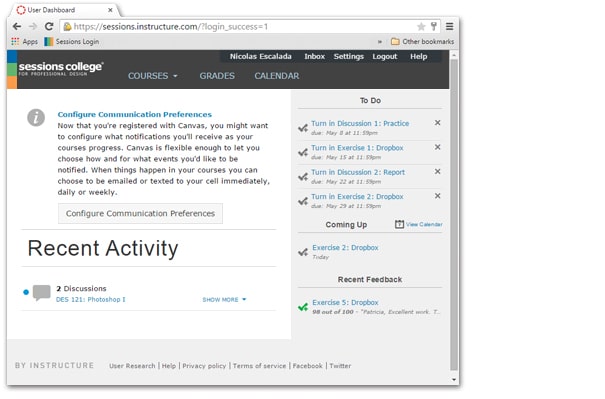The image size is (605, 399).
Task: Click the View Calendar icon
Action: (x=399, y=224)
